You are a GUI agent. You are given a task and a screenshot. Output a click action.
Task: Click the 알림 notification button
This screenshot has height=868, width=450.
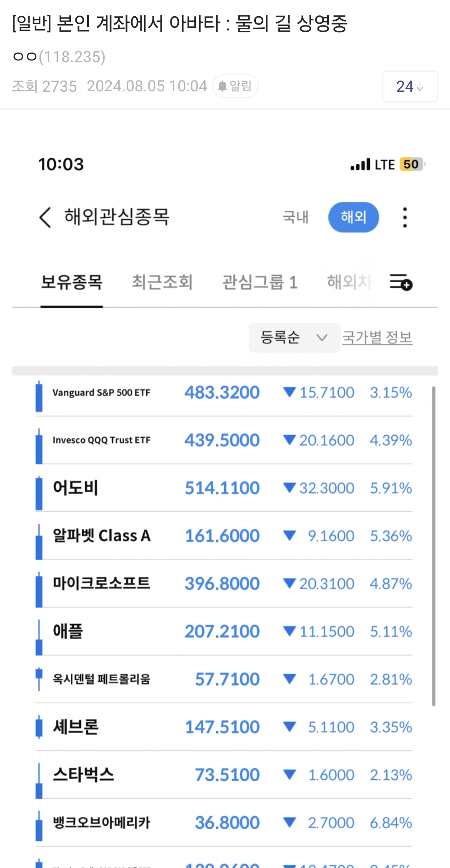(236, 86)
